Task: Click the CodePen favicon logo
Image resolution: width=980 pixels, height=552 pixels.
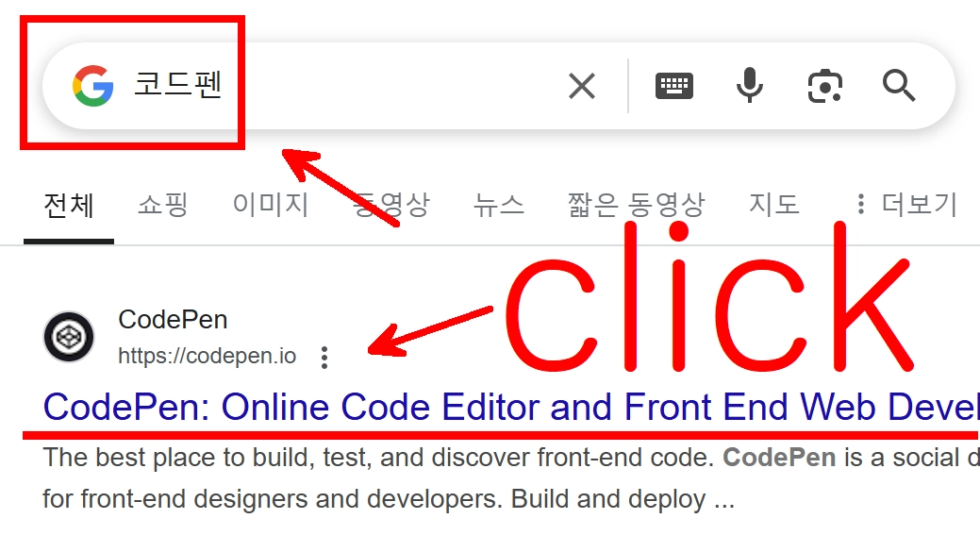Action: pyautogui.click(x=69, y=337)
